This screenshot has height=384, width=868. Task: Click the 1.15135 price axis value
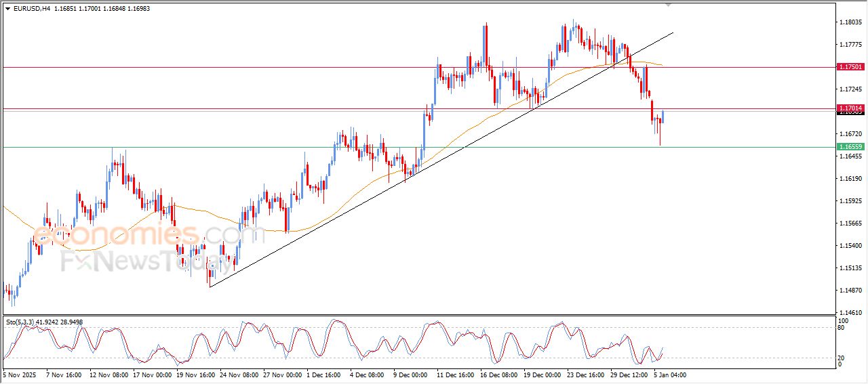click(851, 268)
